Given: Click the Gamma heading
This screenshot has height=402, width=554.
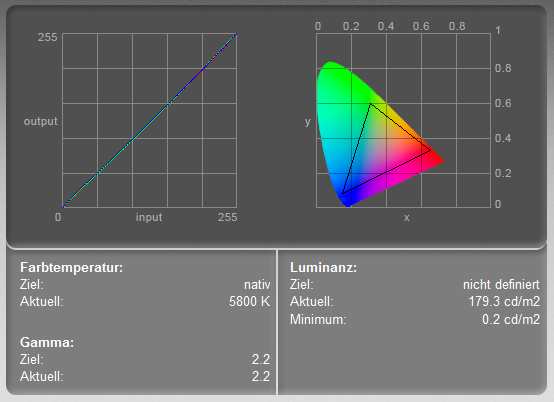Looking at the screenshot, I should coord(47,342).
